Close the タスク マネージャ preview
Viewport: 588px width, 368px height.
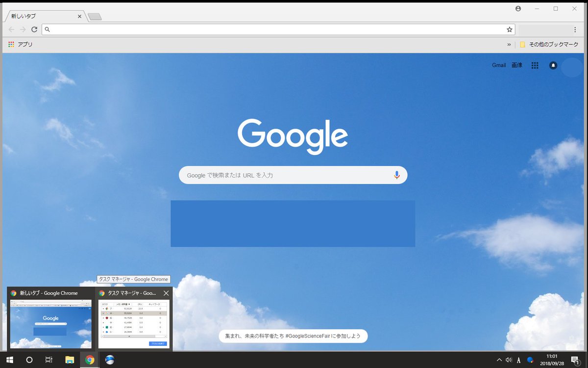[x=166, y=293]
